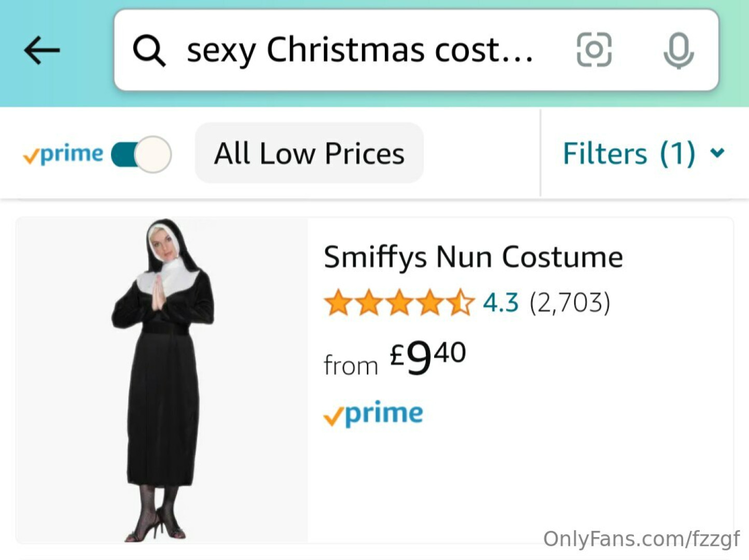This screenshot has height=560, width=749.
Task: Open the 4.3 rating breakdown popover
Action: [x=501, y=303]
